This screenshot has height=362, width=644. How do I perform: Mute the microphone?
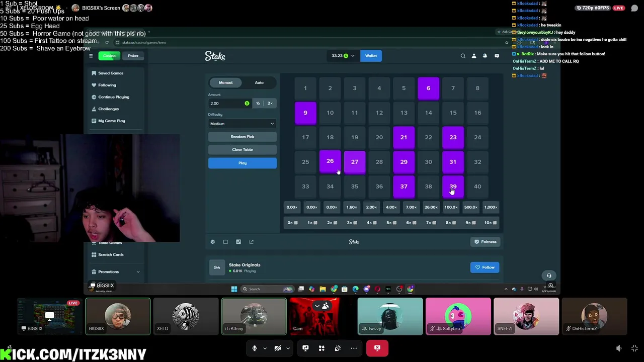pyautogui.click(x=255, y=348)
